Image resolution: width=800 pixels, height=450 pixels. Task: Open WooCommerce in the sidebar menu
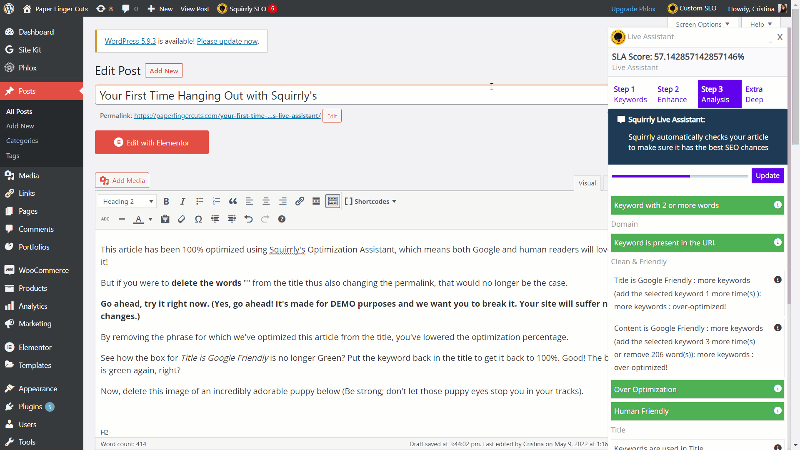pos(41,270)
